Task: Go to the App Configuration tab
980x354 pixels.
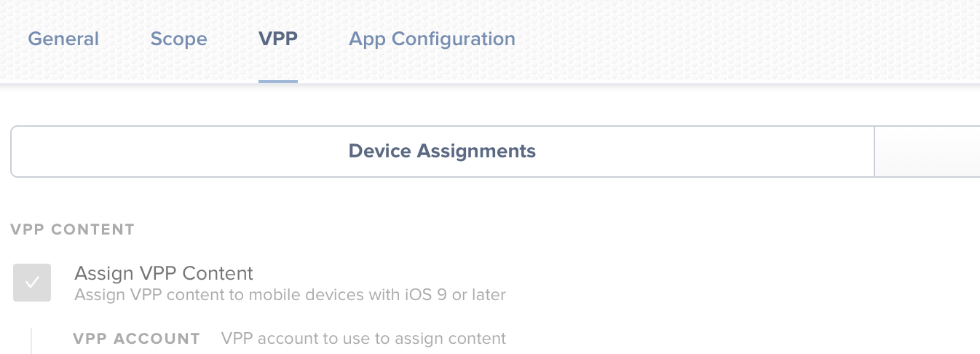Action: (432, 39)
